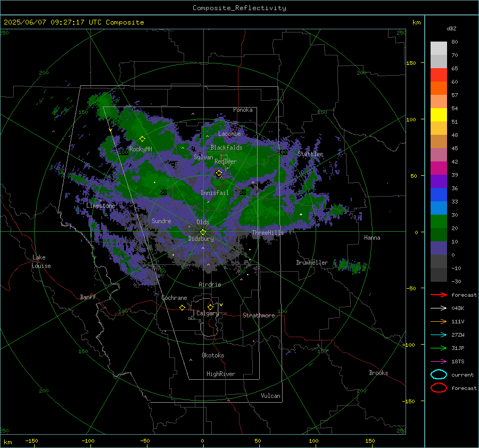Click the -30 value in dBZ legend
The image size is (479, 448).
[456, 282]
